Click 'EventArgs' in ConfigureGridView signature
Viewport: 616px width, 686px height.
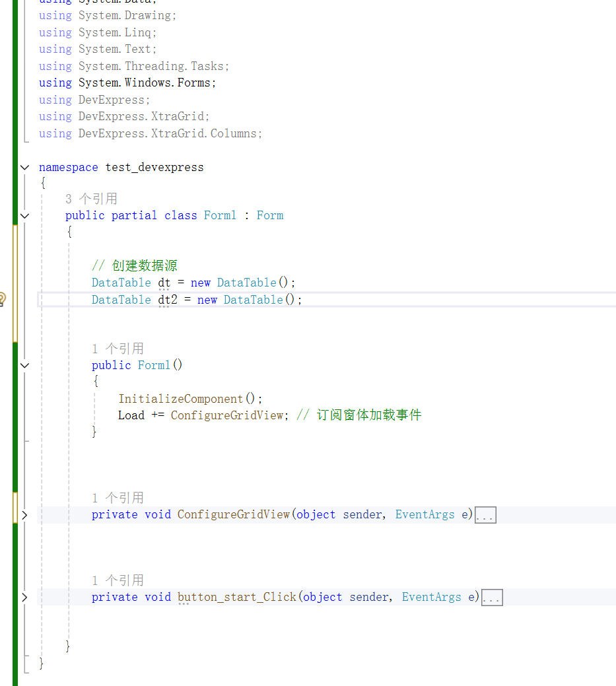pos(425,515)
